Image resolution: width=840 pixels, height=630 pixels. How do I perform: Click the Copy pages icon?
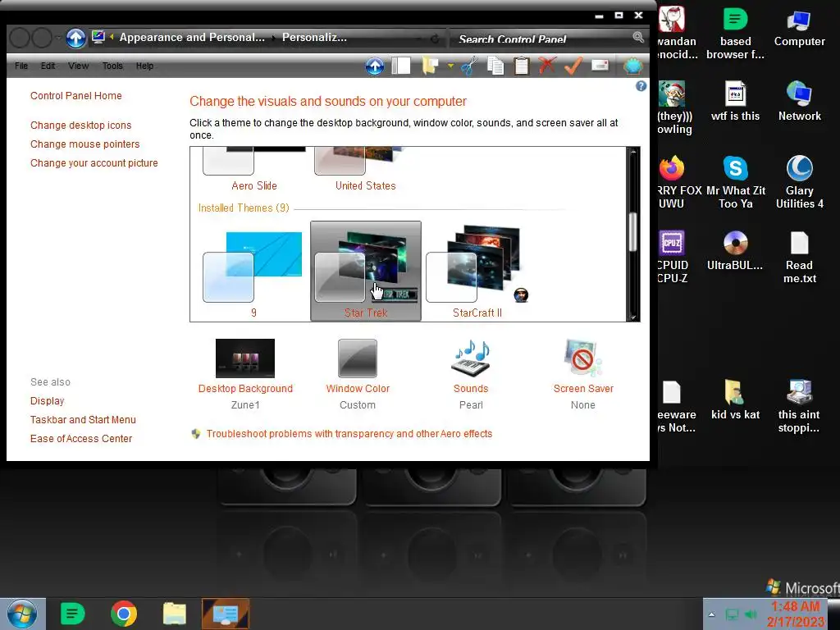tap(495, 66)
